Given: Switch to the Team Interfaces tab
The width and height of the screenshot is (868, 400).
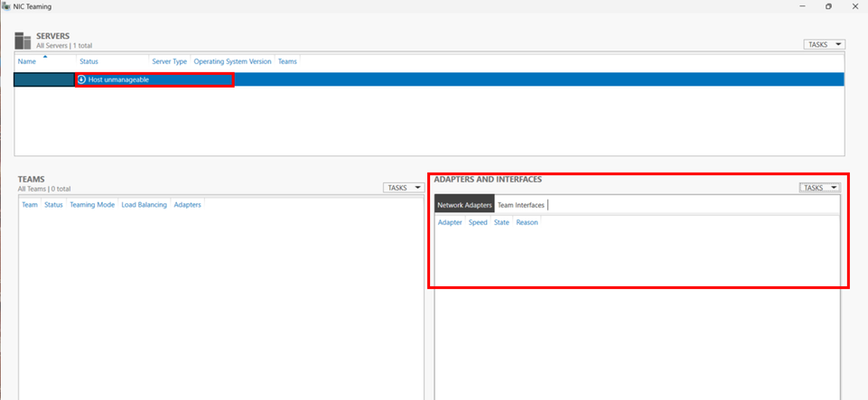Looking at the screenshot, I should coord(521,205).
